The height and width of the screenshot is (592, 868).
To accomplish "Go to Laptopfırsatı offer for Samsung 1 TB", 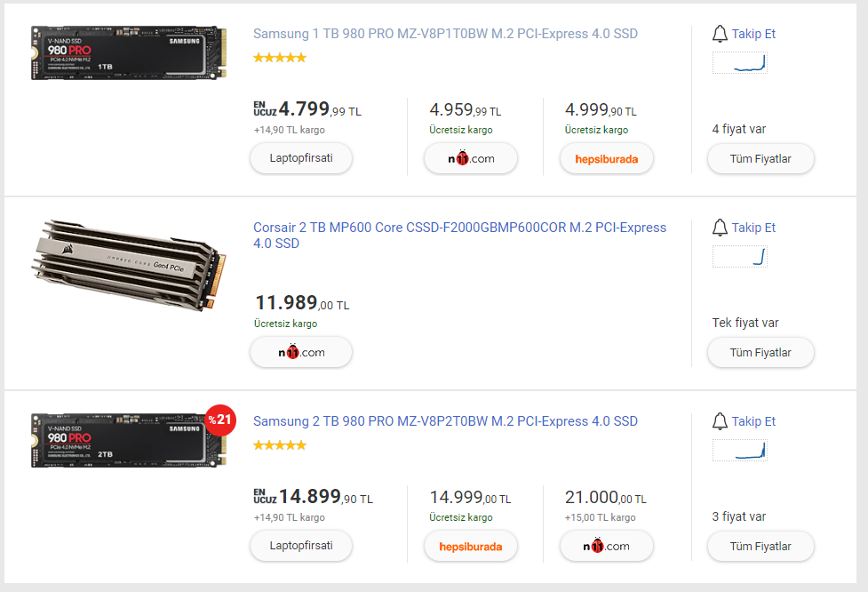I will pyautogui.click(x=301, y=159).
